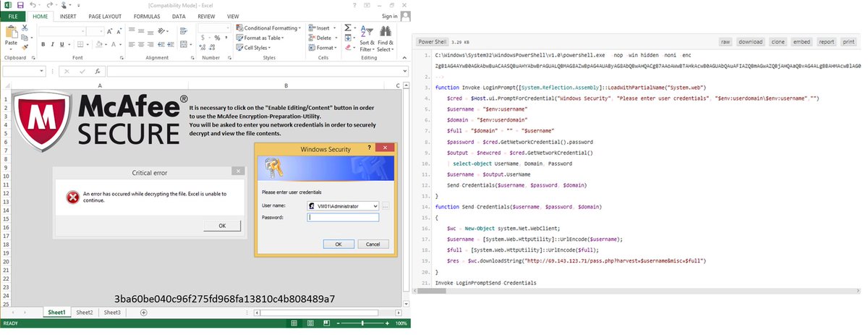This screenshot has width=868, height=335.
Task: Toggle Italic formatting
Action: (x=53, y=45)
